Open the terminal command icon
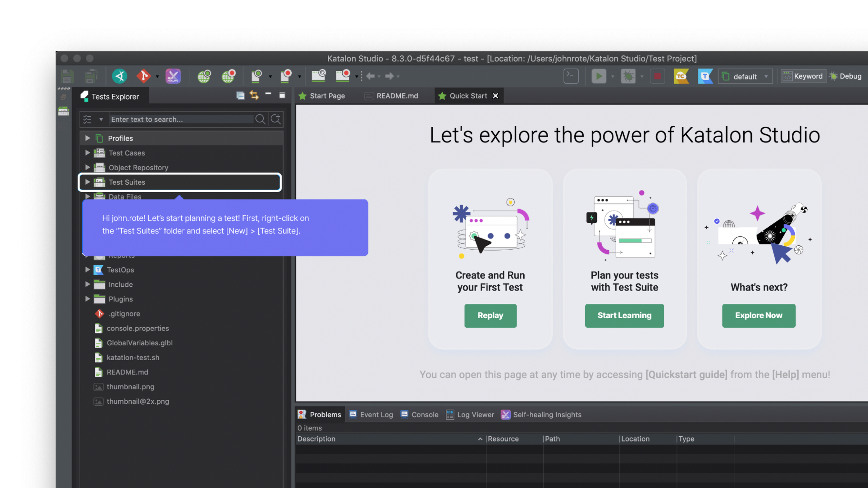This screenshot has width=868, height=488. point(571,76)
